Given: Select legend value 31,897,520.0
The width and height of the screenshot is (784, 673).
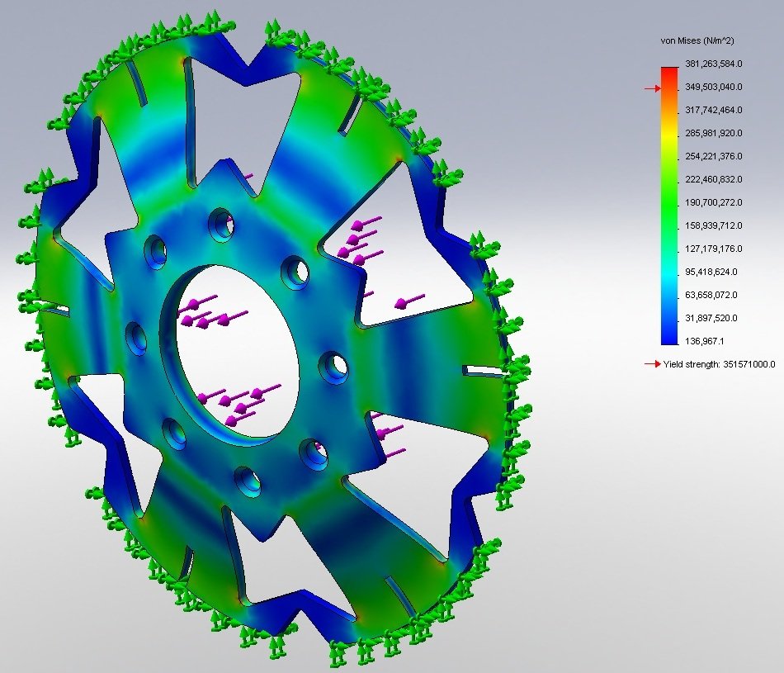Looking at the screenshot, I should 711,318.
